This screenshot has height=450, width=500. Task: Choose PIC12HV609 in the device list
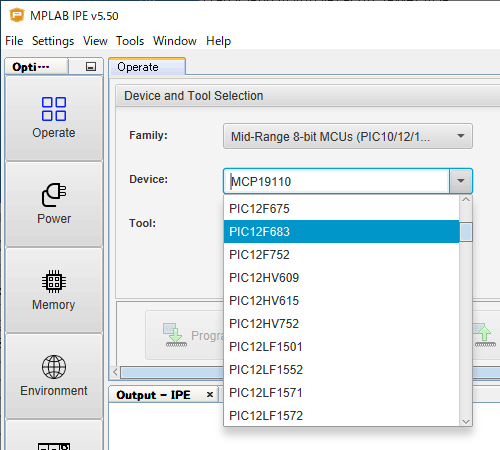coord(341,278)
